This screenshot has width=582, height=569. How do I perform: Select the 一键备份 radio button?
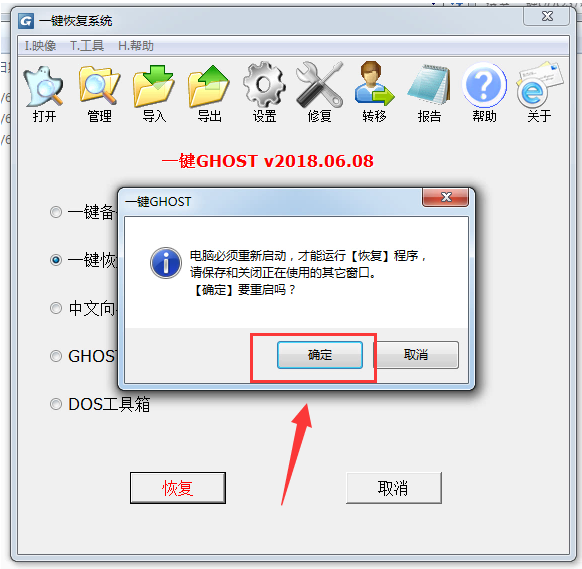tap(56, 212)
